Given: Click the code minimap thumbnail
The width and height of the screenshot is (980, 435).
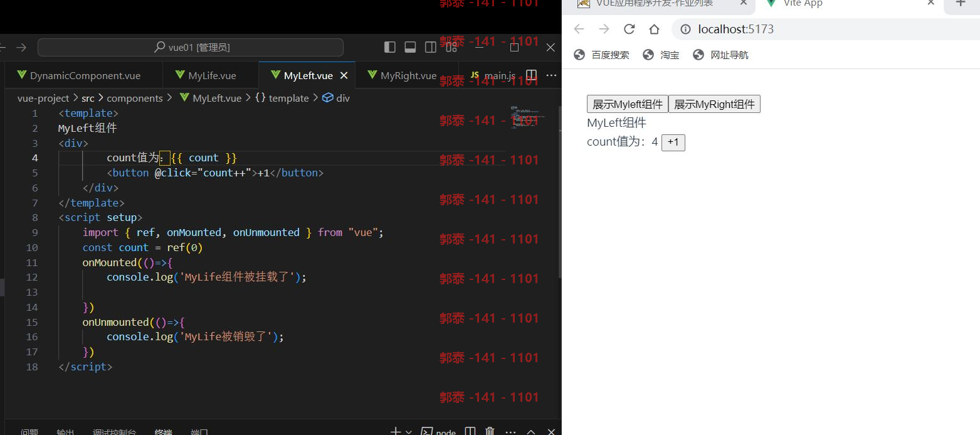Looking at the screenshot, I should tap(527, 117).
